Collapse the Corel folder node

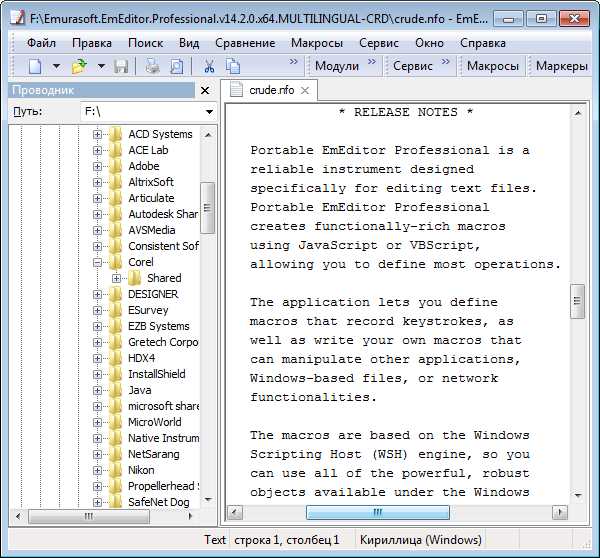(98, 262)
